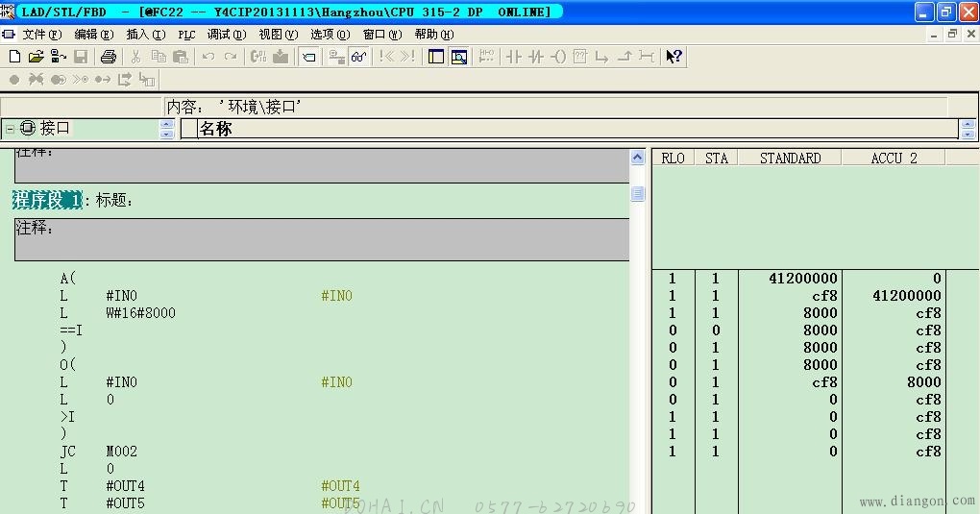Click the Compile block icon
Screen dimensions: 980x514
[258, 57]
